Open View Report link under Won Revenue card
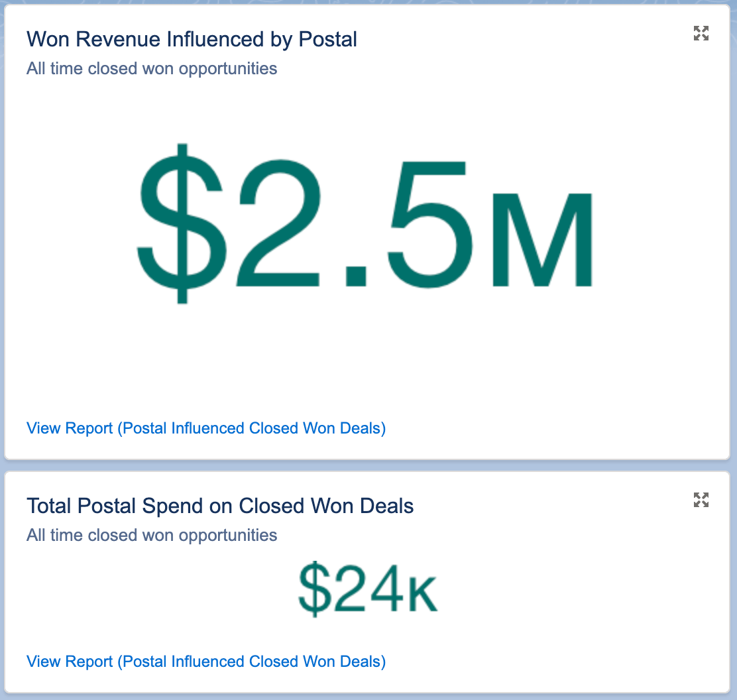The width and height of the screenshot is (737, 700). pyautogui.click(x=206, y=428)
